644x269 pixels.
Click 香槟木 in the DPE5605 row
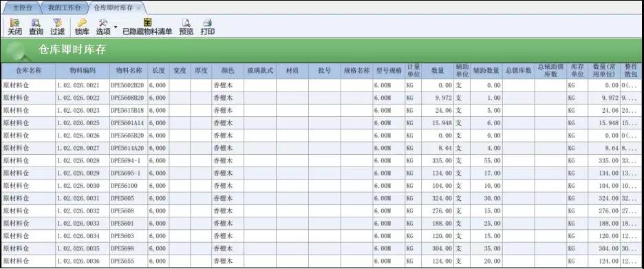point(228,198)
